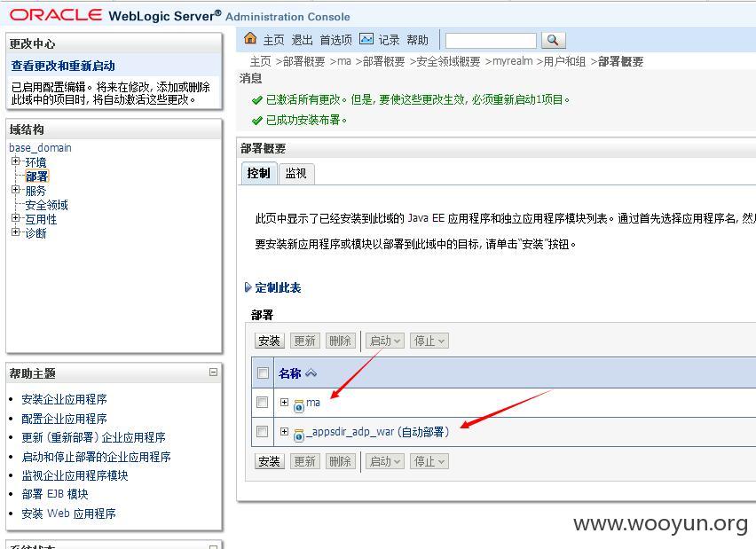Click the bottom 安装 button
Image resolution: width=756 pixels, height=549 pixels.
click(x=269, y=461)
